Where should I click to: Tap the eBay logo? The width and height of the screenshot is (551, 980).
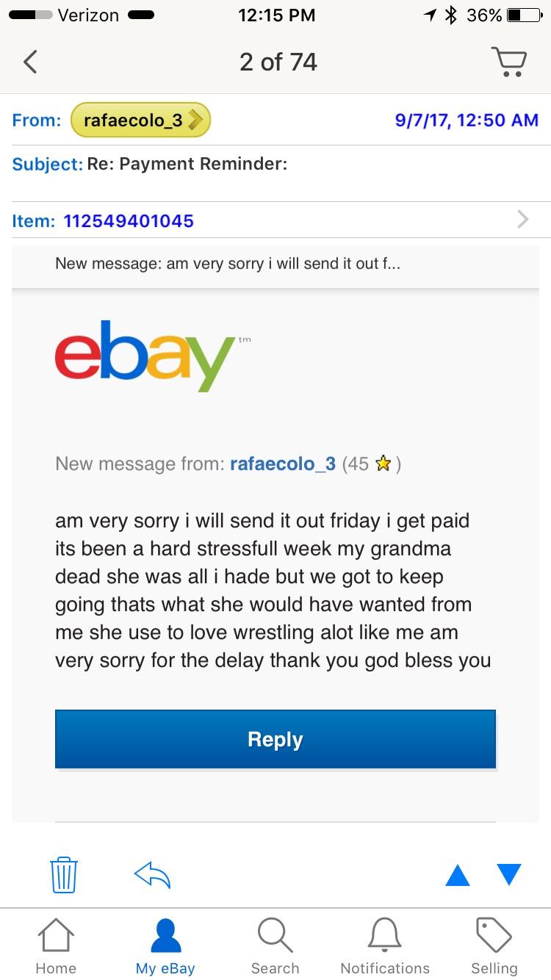click(x=145, y=356)
